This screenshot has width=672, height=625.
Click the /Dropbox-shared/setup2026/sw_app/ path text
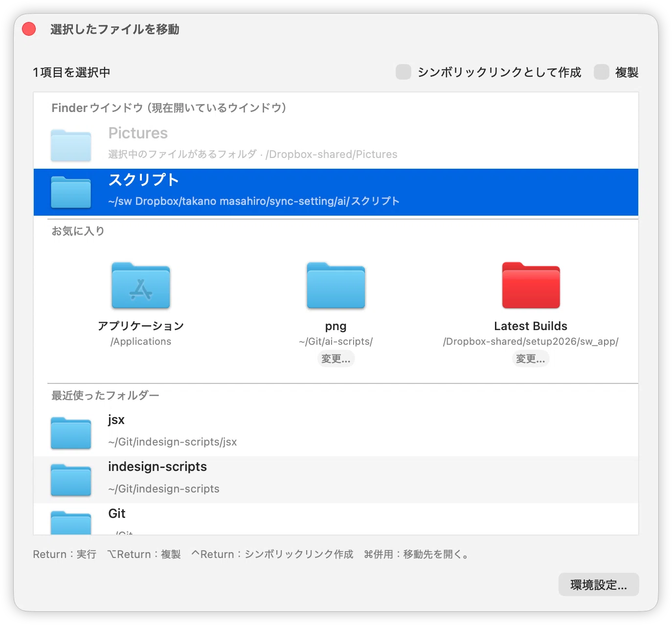point(531,341)
